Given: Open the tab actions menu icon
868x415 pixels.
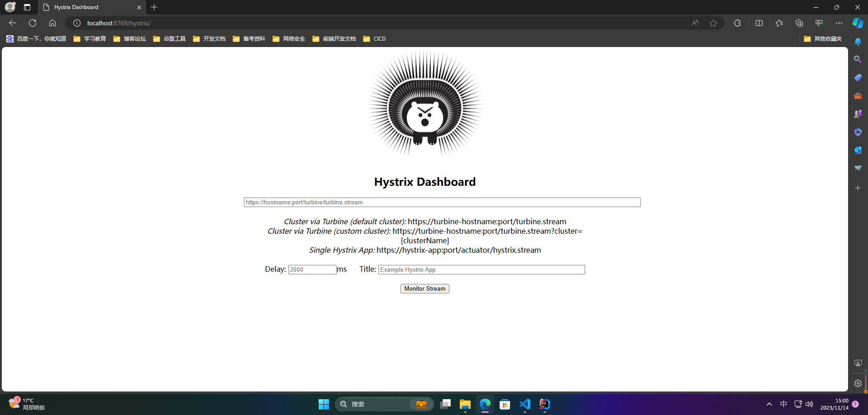Looking at the screenshot, I should [x=27, y=7].
